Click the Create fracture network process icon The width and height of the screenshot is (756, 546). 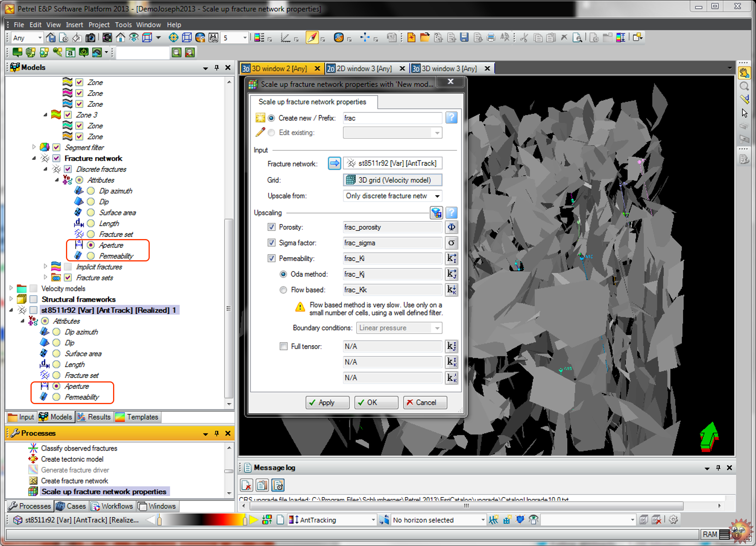(33, 481)
